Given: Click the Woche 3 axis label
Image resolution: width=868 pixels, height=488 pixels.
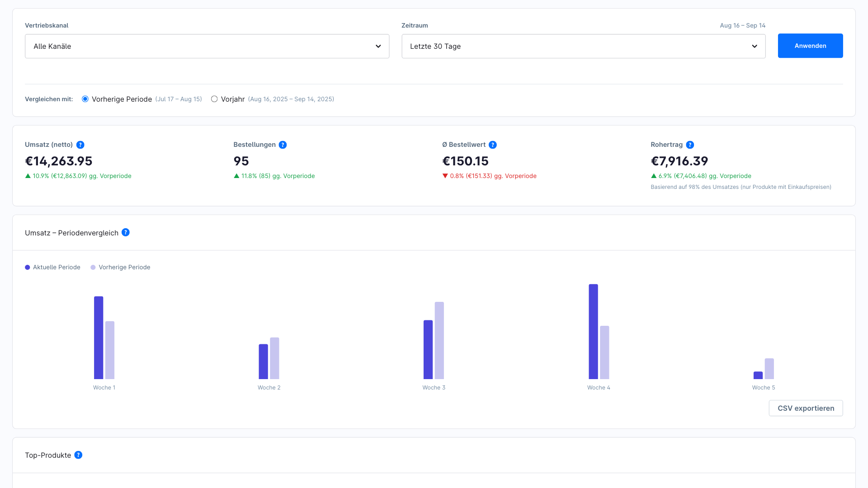Looking at the screenshot, I should click(x=434, y=388).
